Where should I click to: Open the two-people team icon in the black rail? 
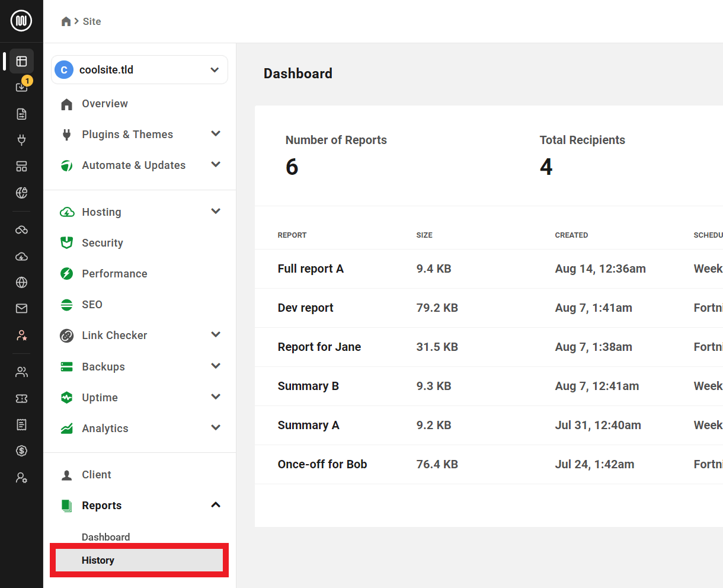tap(21, 372)
